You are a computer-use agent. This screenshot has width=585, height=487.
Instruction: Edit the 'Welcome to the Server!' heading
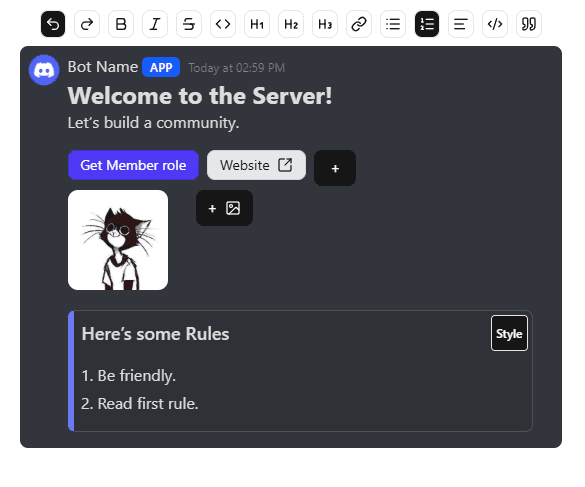pos(200,96)
